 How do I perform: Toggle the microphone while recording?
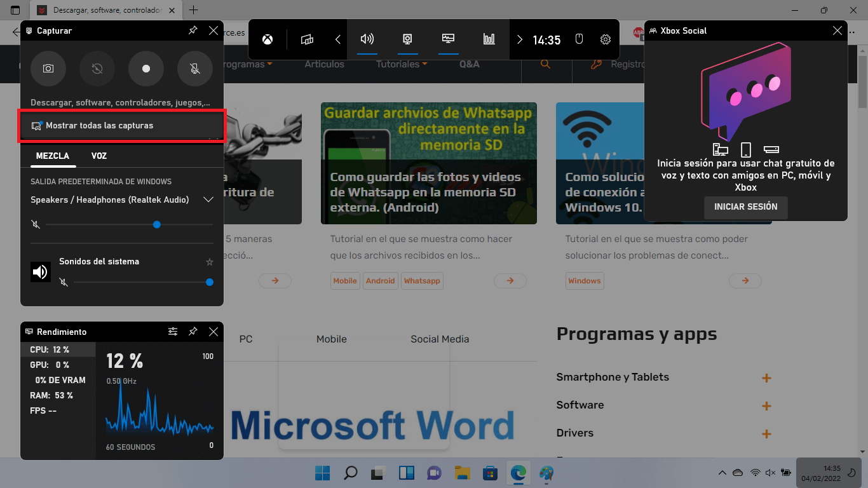click(x=195, y=69)
